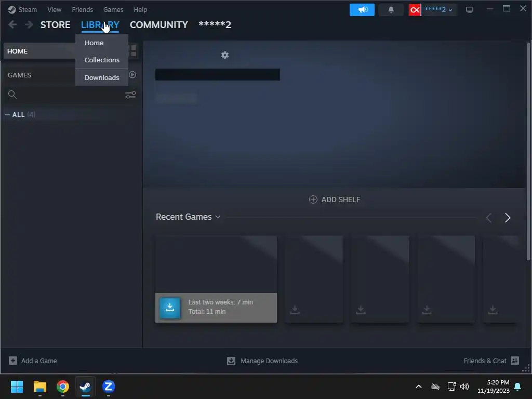The image size is (532, 399).
Task: Click the fourth game card download icon
Action: (427, 310)
